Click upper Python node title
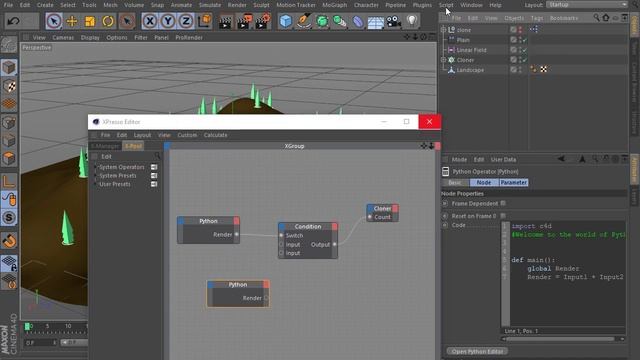The width and height of the screenshot is (640, 360). [208, 221]
